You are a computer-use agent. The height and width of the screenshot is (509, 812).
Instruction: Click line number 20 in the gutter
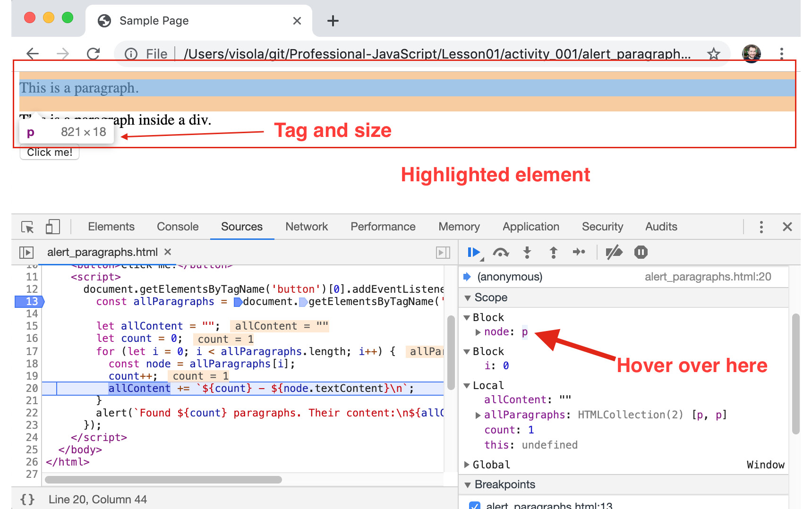click(x=32, y=388)
